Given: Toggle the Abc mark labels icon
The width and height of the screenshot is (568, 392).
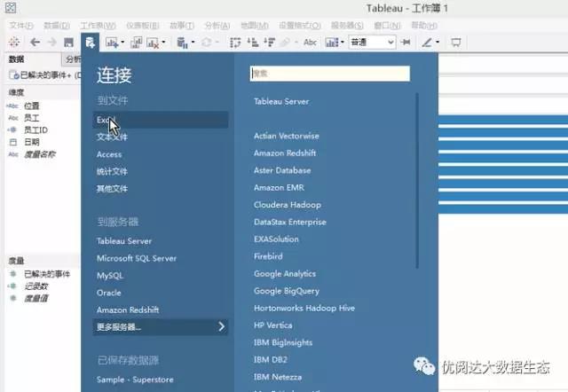Looking at the screenshot, I should [310, 43].
